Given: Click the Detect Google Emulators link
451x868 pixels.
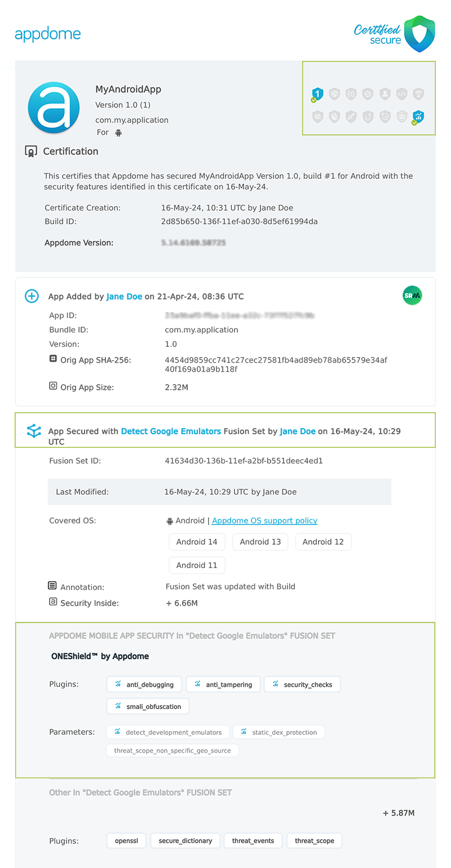Looking at the screenshot, I should [171, 431].
